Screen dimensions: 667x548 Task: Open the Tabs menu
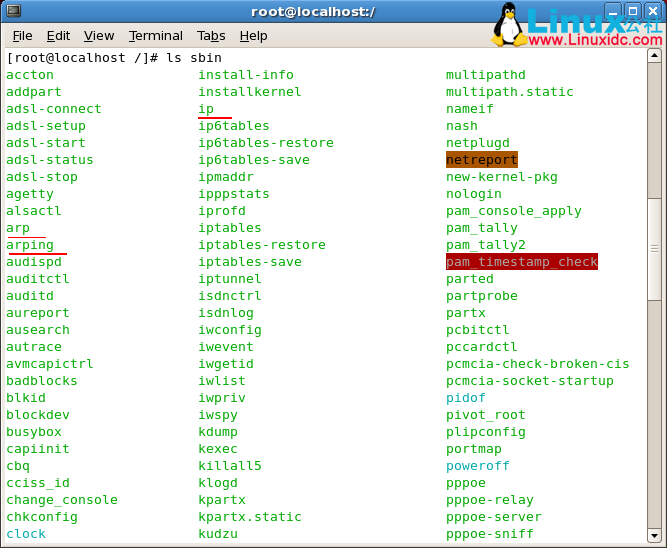coord(211,36)
